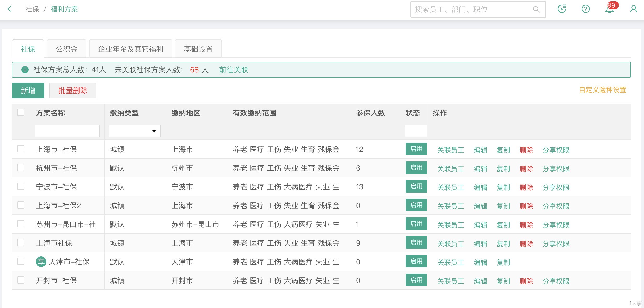
Task: Switch to the 公积金 tab
Action: click(x=66, y=49)
